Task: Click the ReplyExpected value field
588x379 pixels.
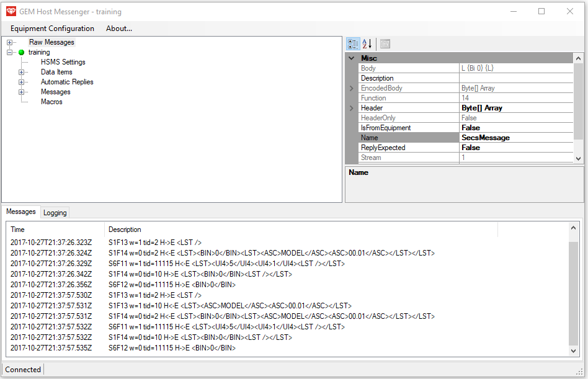Action: [x=516, y=148]
